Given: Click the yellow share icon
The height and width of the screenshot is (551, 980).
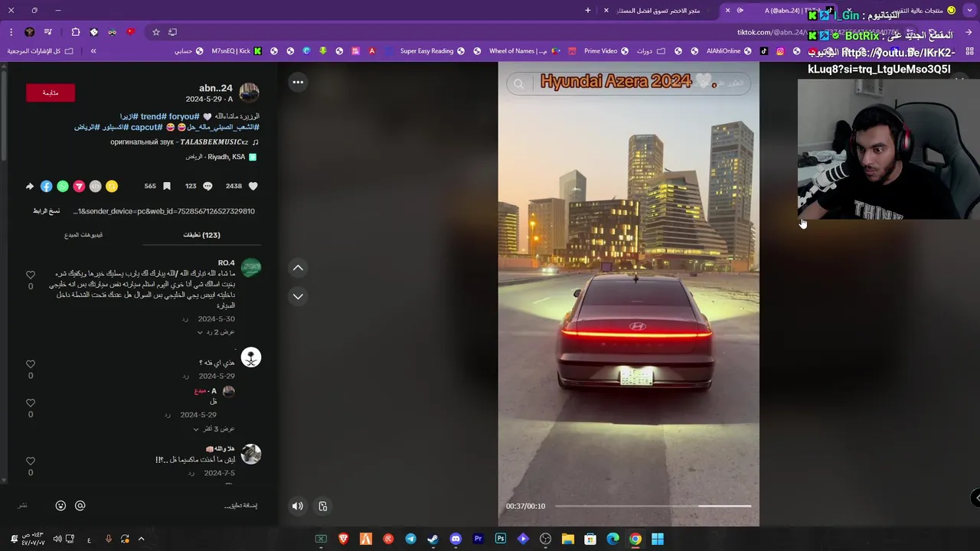Looking at the screenshot, I should 112,186.
